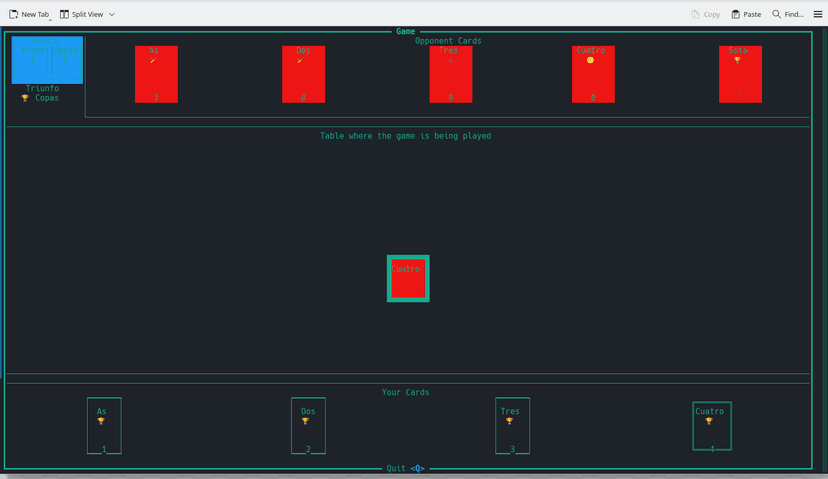The width and height of the screenshot is (828, 479).
Task: Click the Cuatro card on the table
Action: coord(408,278)
